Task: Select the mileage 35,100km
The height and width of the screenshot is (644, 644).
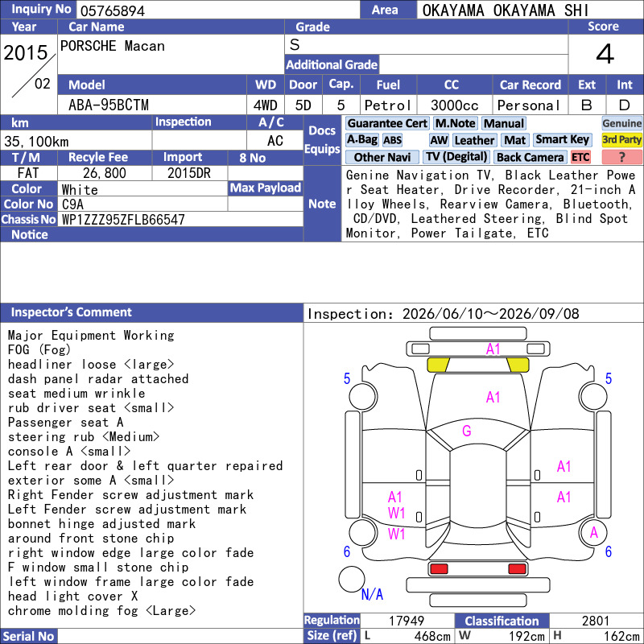Action: (36, 142)
